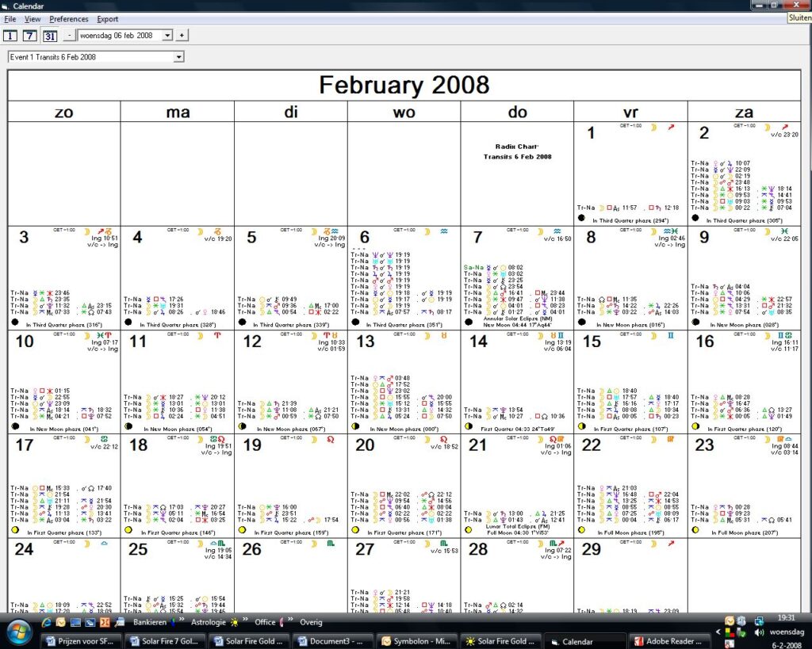The image size is (812, 649).
Task: Expand the Astrologie toolbar chevron
Action: click(x=246, y=621)
